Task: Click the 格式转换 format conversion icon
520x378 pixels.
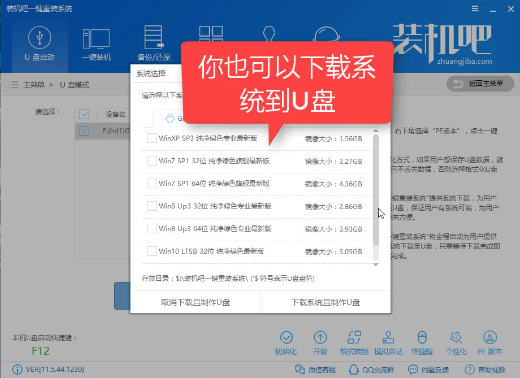Action: tap(354, 343)
